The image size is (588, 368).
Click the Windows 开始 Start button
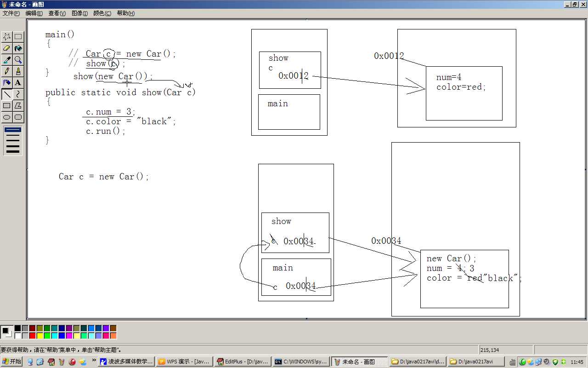(11, 362)
